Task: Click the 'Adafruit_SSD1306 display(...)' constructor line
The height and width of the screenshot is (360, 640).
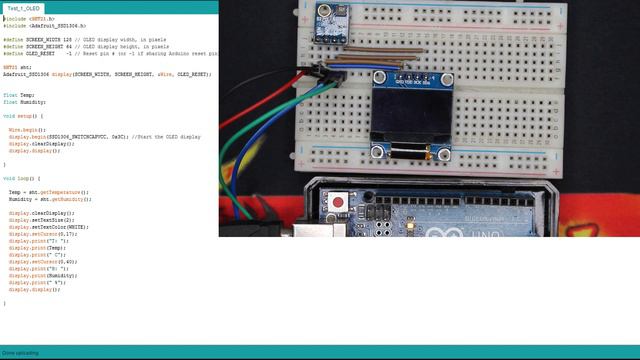Action: pos(107,74)
